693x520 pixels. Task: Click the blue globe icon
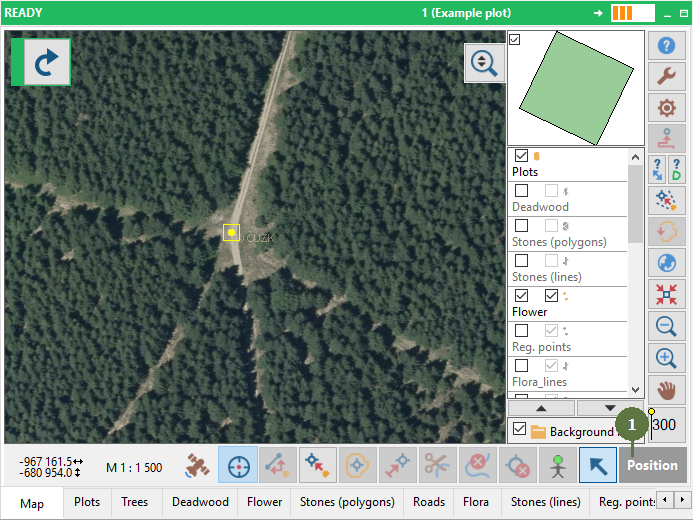(x=666, y=263)
